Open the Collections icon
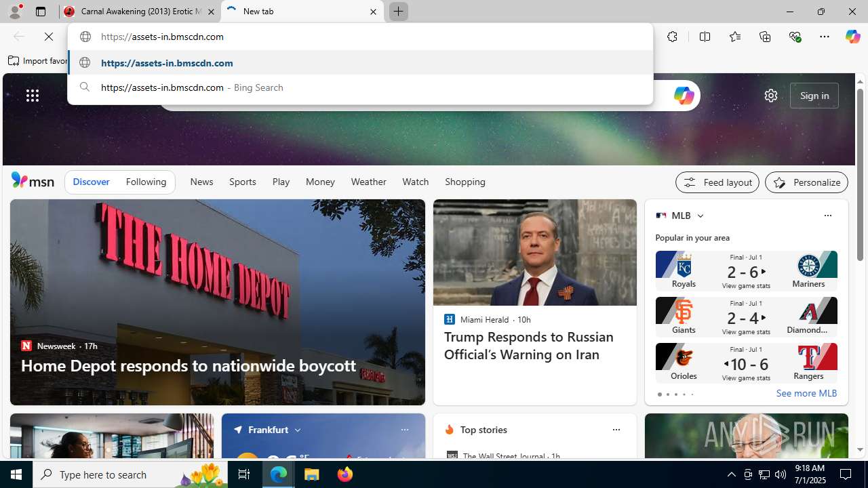The image size is (868, 488). pos(765,37)
